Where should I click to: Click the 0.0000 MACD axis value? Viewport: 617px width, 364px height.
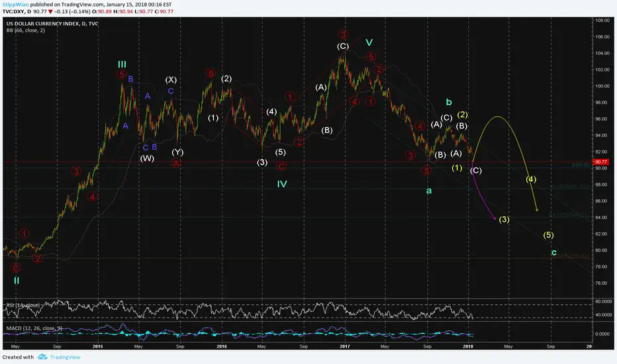pyautogui.click(x=603, y=334)
